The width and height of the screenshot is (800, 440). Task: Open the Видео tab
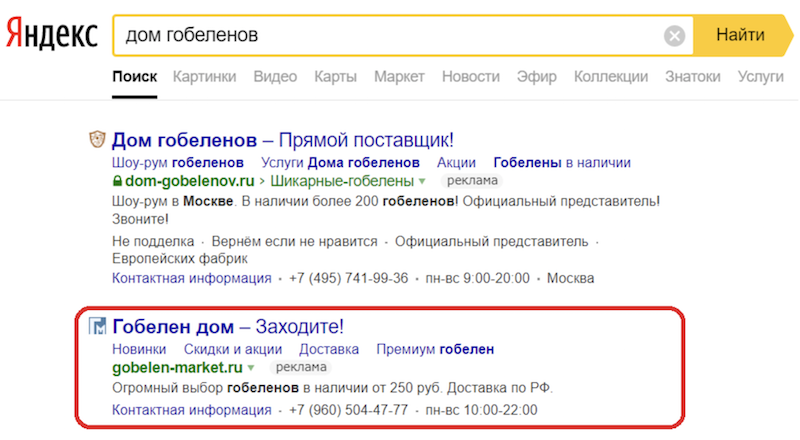[275, 77]
